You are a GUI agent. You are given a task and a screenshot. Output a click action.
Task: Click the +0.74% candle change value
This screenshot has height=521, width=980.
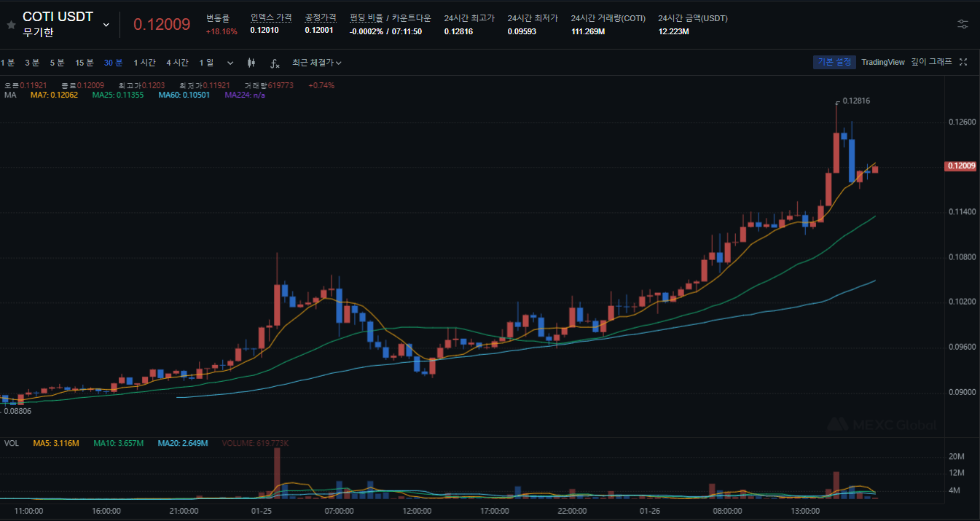[x=321, y=85]
